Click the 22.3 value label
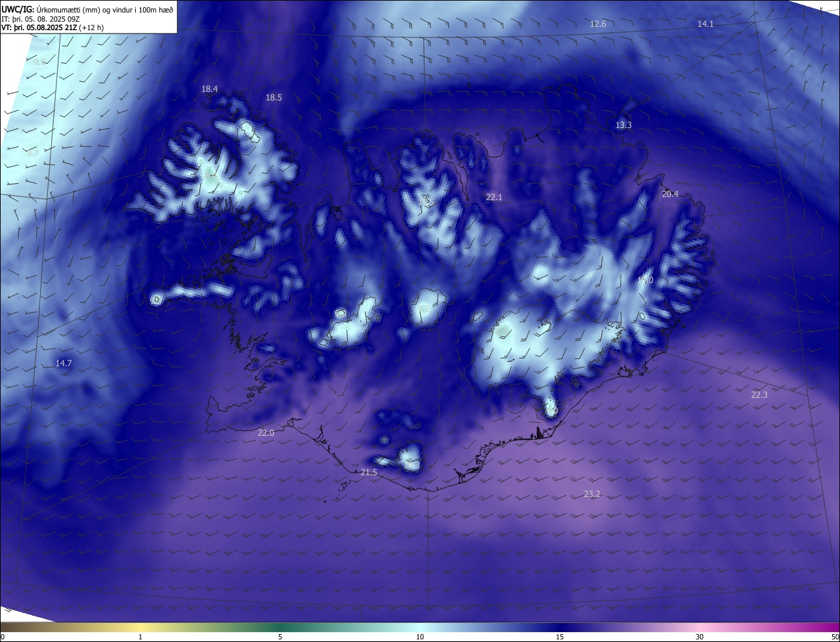The height and width of the screenshot is (642, 840). [759, 395]
